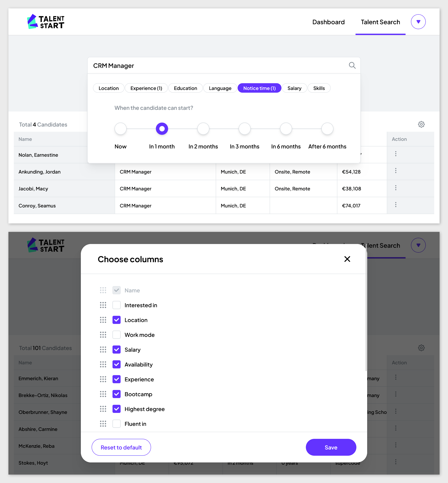Click the Name column header in top table
This screenshot has height=483, width=448.
[x=25, y=139]
